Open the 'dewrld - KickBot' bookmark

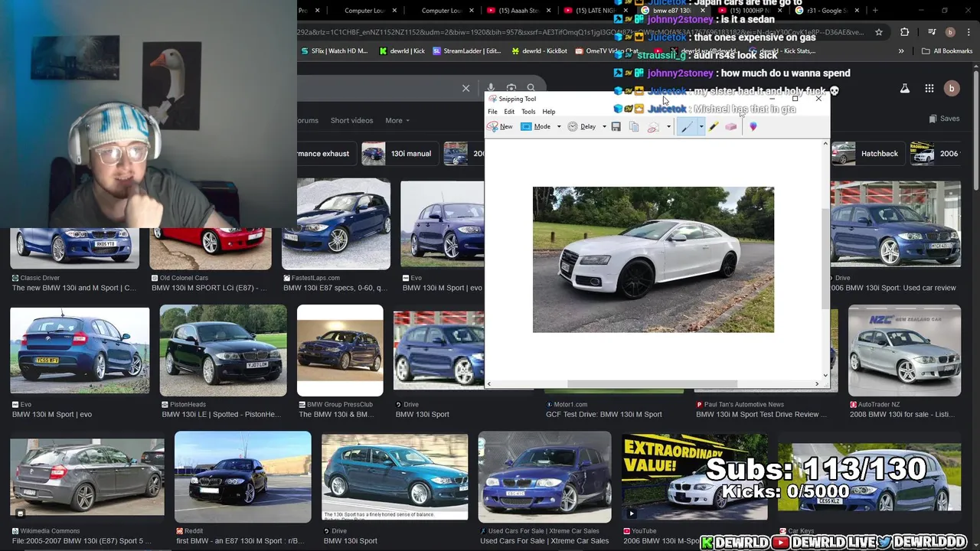click(x=538, y=51)
